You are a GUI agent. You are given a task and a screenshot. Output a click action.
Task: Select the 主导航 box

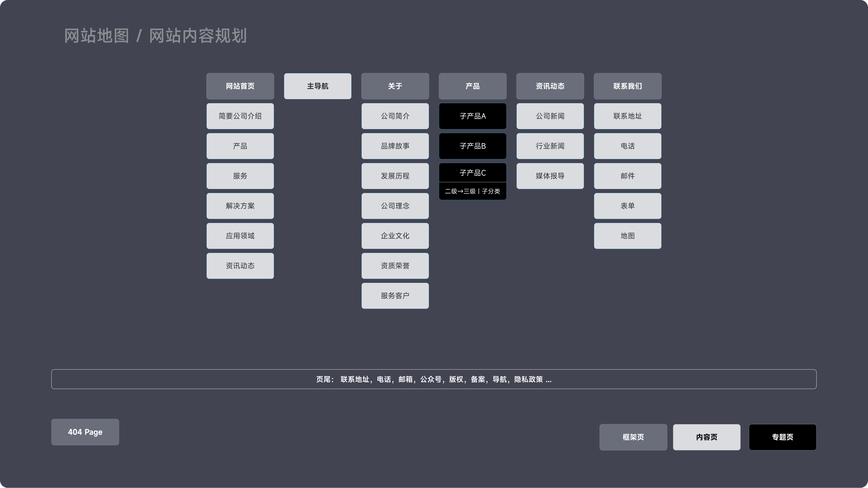[x=318, y=86]
